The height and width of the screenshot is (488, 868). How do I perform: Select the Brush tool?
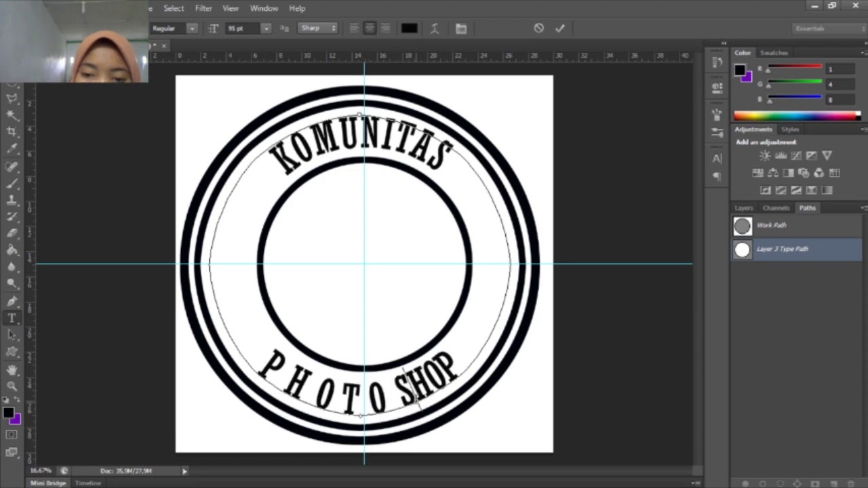click(x=12, y=183)
